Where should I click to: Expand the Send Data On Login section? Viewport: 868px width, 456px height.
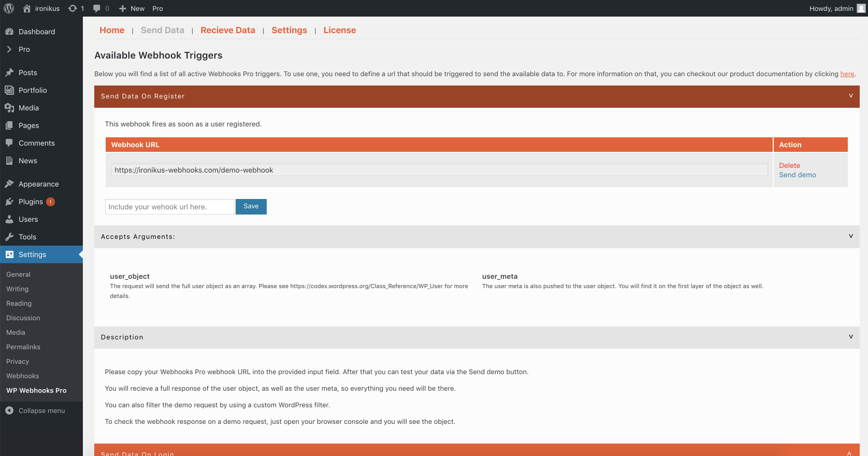[849, 453]
